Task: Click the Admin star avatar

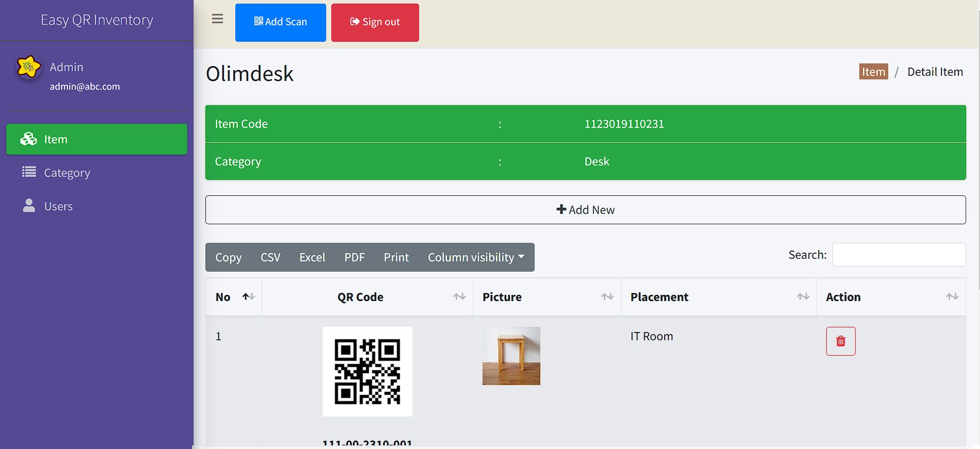Action: point(29,67)
